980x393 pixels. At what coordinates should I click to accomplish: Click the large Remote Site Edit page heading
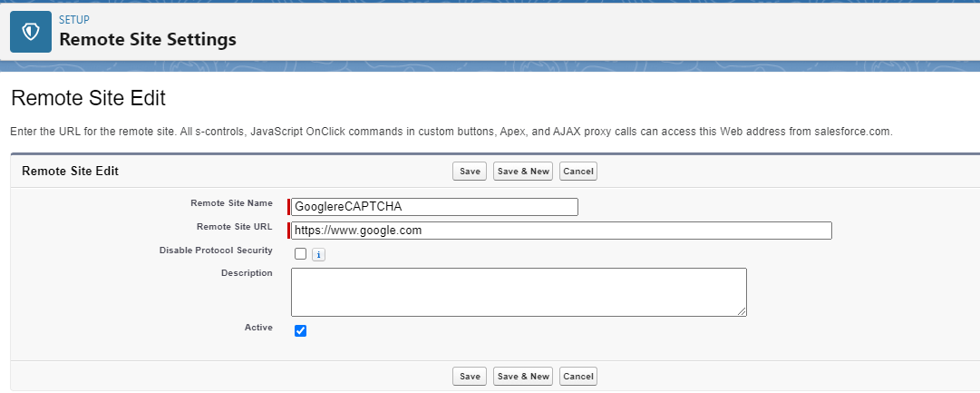pyautogui.click(x=88, y=98)
